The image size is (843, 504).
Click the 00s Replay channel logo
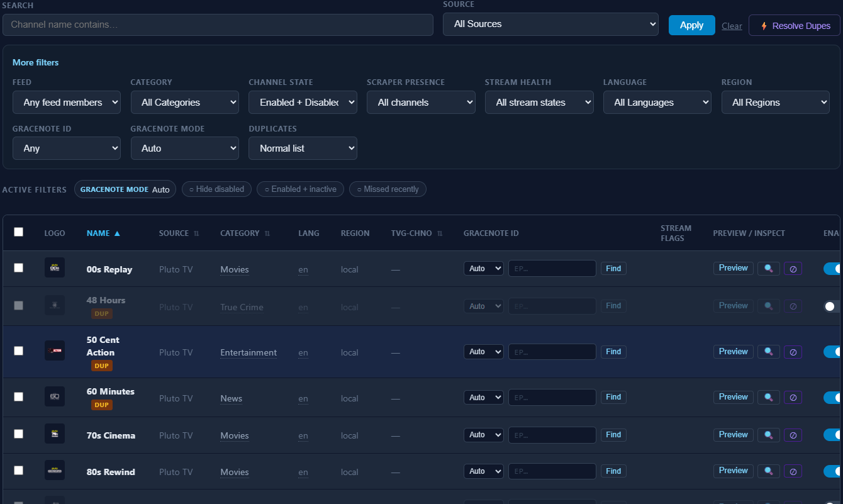[55, 268]
